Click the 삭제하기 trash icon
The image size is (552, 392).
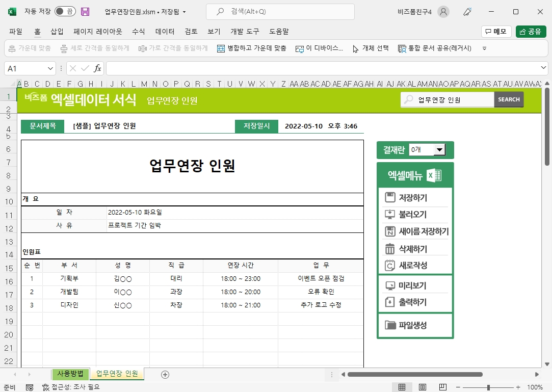(x=390, y=249)
